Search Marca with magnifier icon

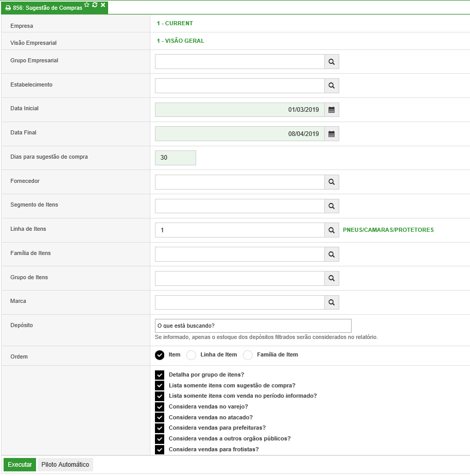(x=332, y=302)
